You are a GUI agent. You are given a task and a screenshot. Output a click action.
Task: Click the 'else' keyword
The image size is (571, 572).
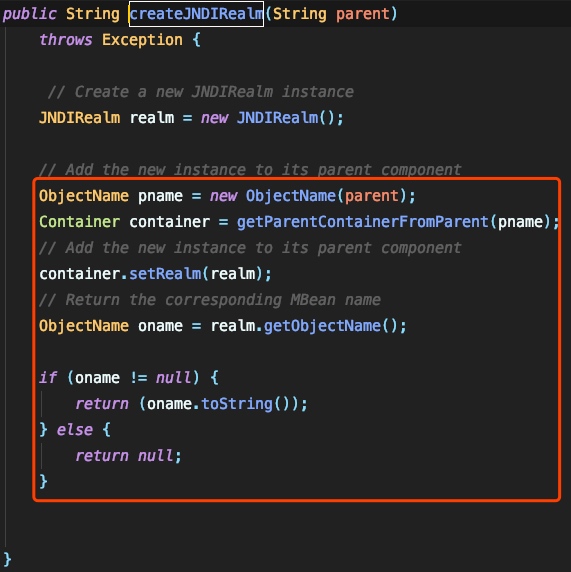75,430
